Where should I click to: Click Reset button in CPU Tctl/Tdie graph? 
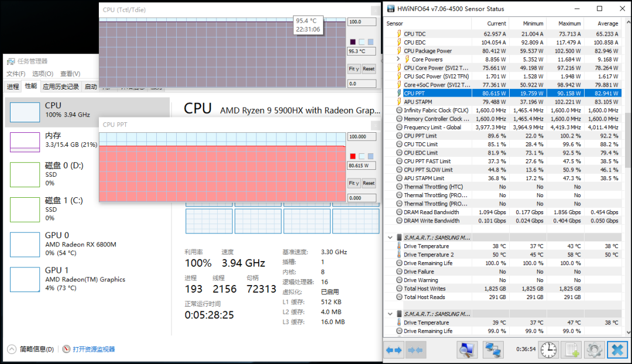(369, 68)
